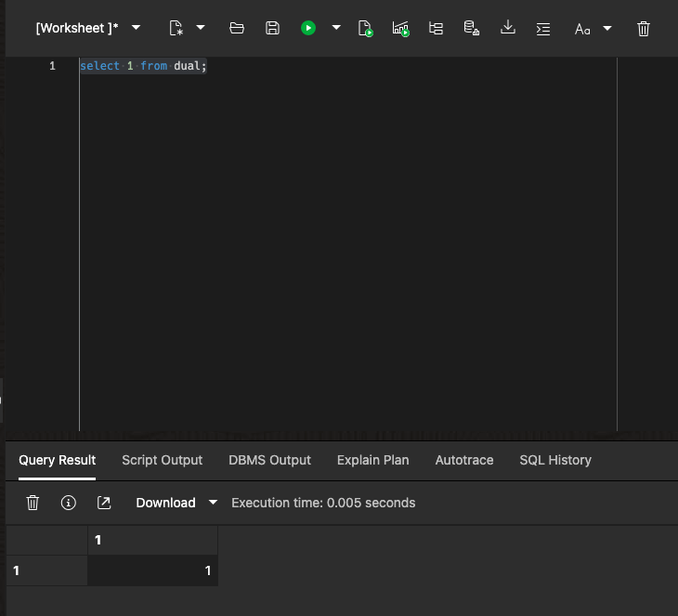This screenshot has height=616, width=678.
Task: Clear the worksheet with the top trash icon
Action: tap(644, 29)
